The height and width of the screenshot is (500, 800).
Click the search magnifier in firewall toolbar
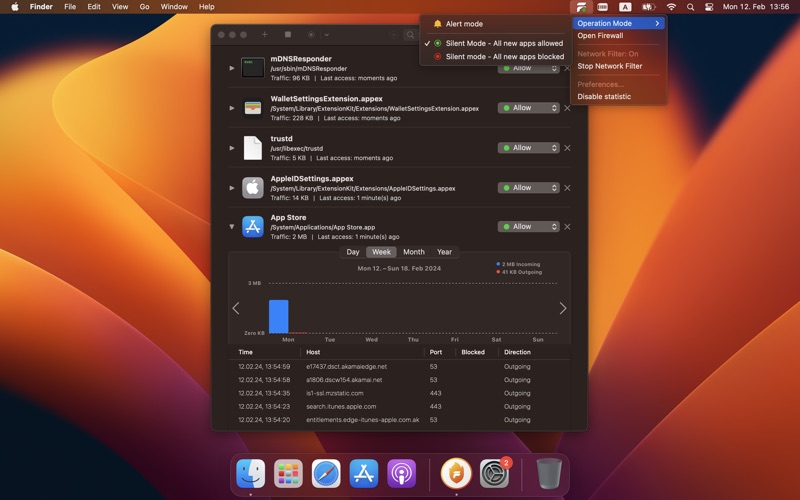point(410,35)
